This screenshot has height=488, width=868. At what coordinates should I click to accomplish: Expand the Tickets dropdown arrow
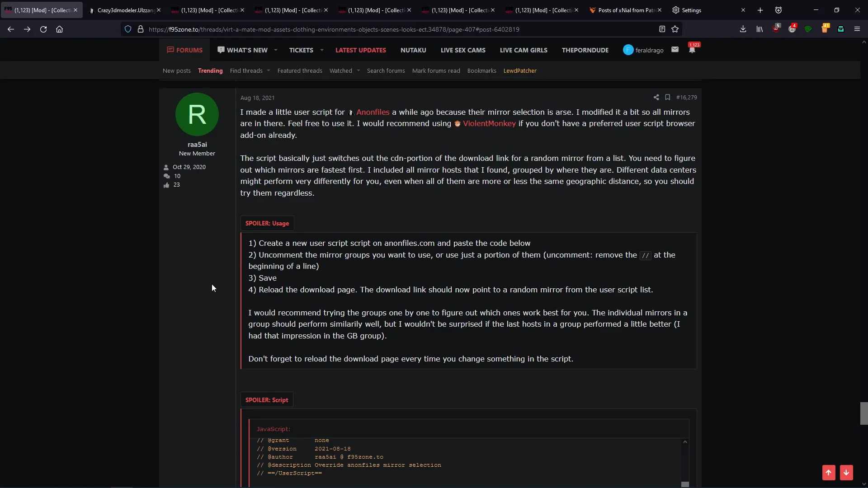[x=322, y=50]
